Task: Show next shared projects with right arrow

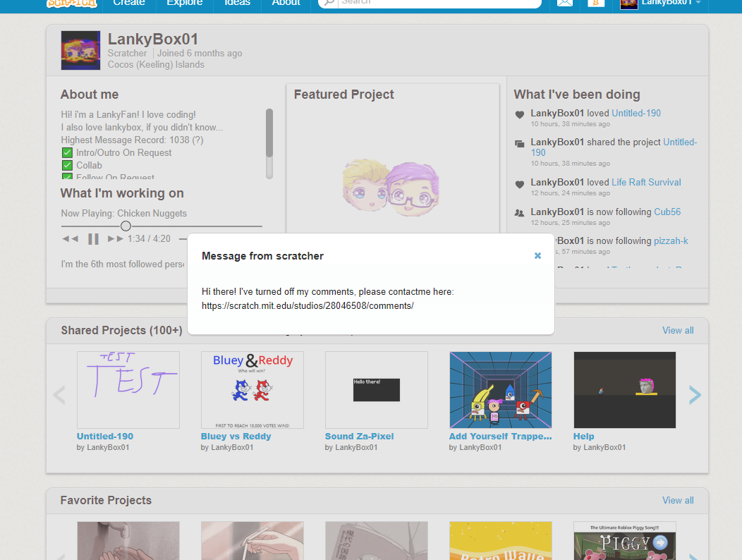Action: (x=694, y=395)
